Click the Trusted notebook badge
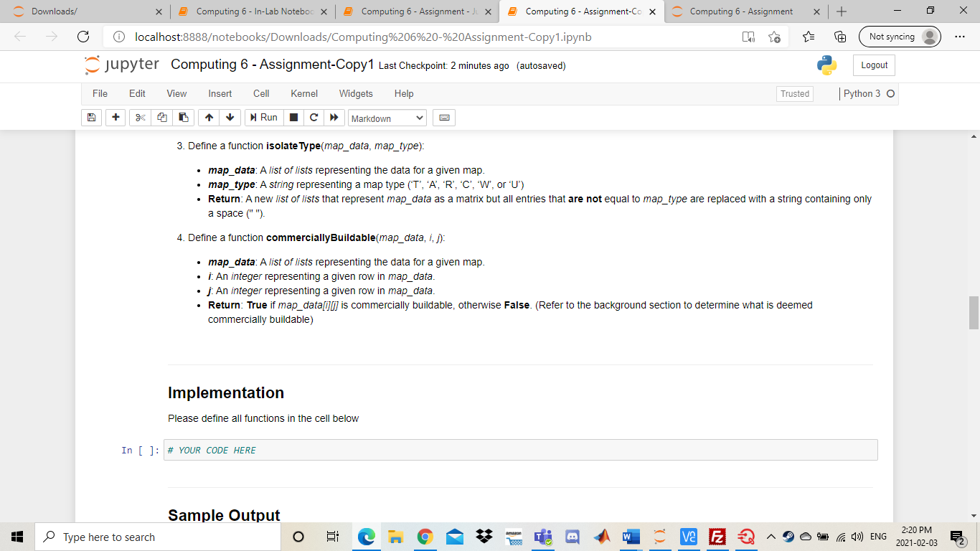This screenshot has width=980, height=551. pos(794,93)
